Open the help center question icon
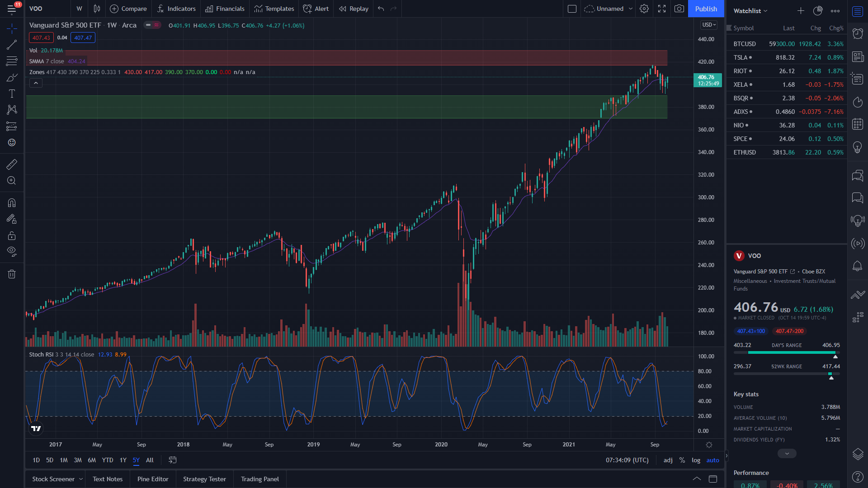Screen dimensions: 868x488 pos(858,477)
